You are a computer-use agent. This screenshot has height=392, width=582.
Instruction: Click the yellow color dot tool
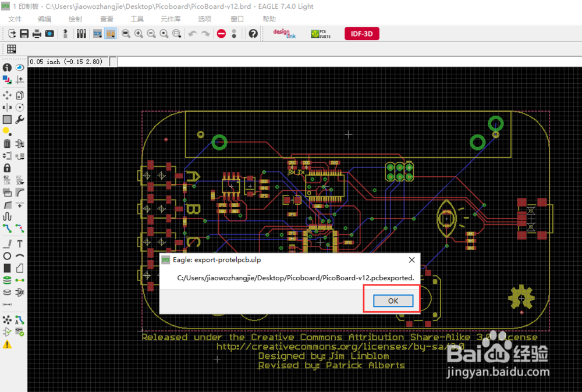click(7, 131)
